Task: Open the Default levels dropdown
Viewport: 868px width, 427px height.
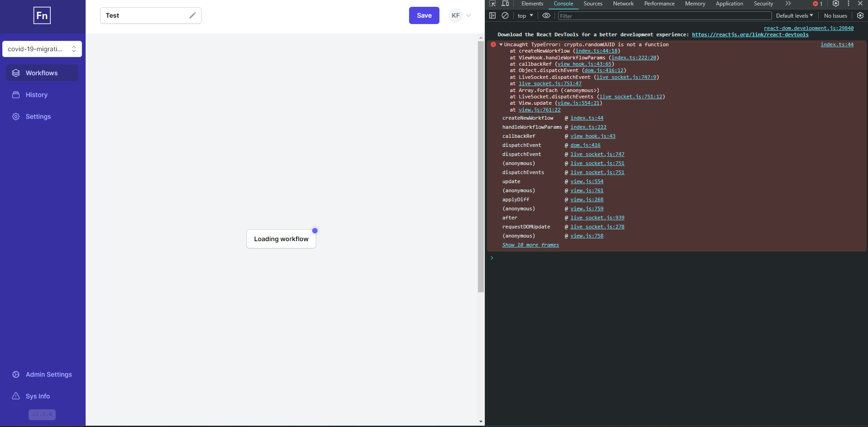Action: (x=794, y=15)
